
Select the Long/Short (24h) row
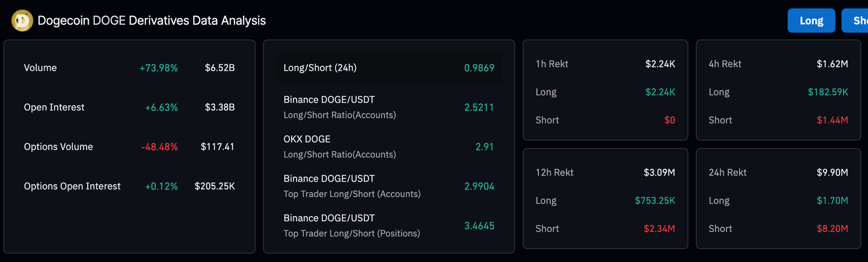388,68
